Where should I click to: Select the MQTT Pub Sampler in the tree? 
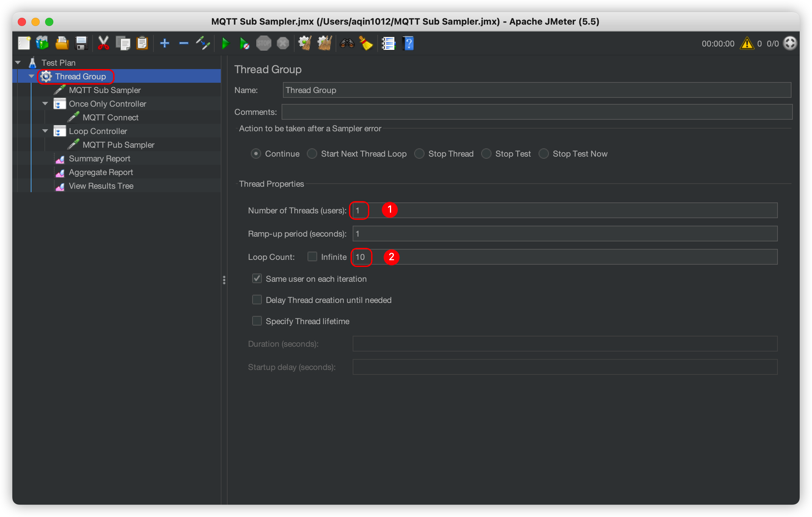tap(118, 145)
